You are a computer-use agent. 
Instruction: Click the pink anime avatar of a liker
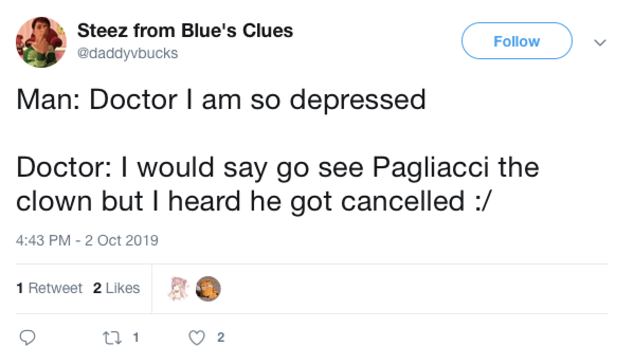click(x=178, y=288)
